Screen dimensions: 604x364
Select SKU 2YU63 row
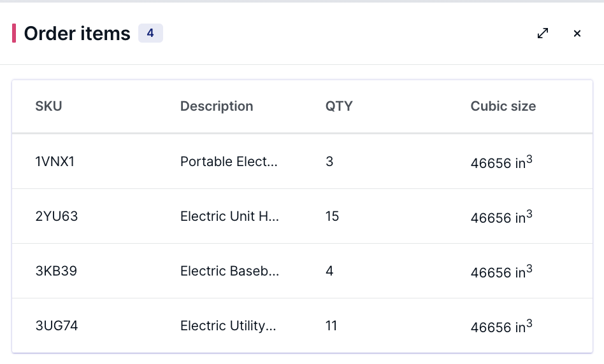[303, 216]
